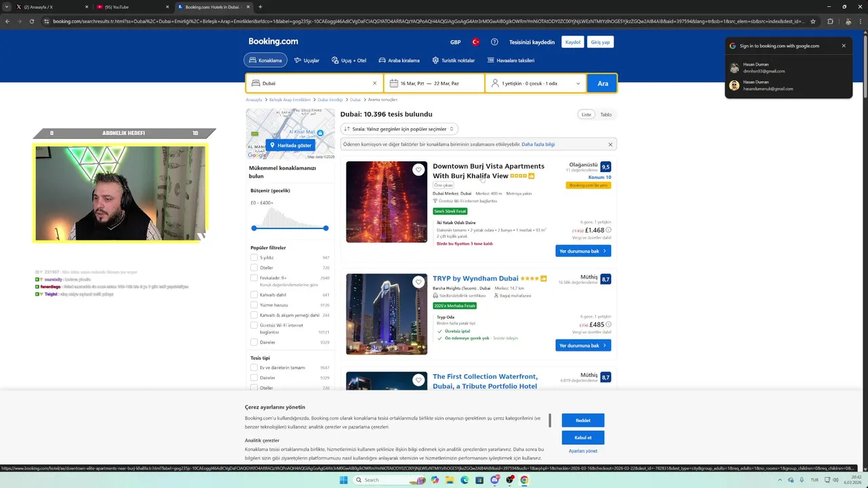Open TRYP by Wyndham hotel photo

(x=387, y=314)
